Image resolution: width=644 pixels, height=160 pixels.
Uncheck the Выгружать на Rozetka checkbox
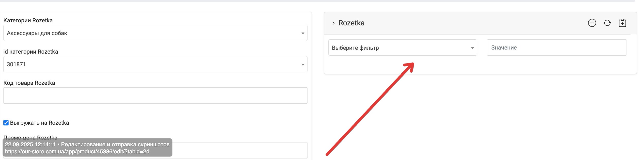(6, 123)
